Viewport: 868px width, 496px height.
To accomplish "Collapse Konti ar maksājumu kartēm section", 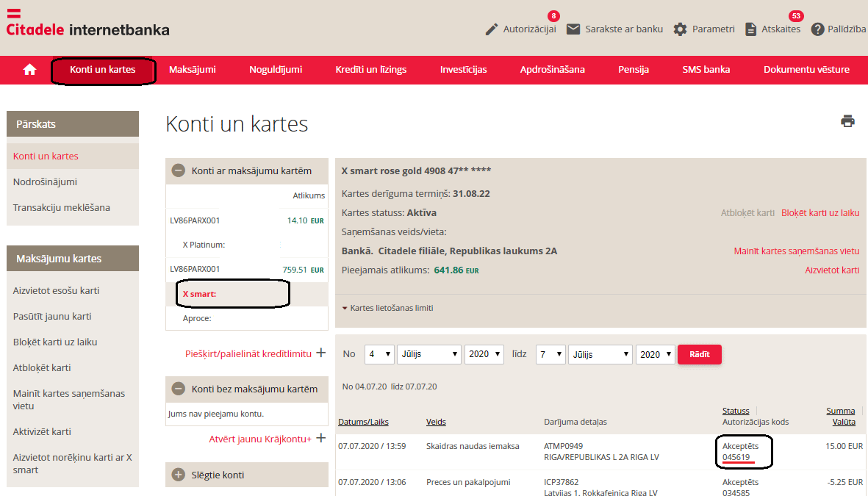I will pyautogui.click(x=178, y=170).
